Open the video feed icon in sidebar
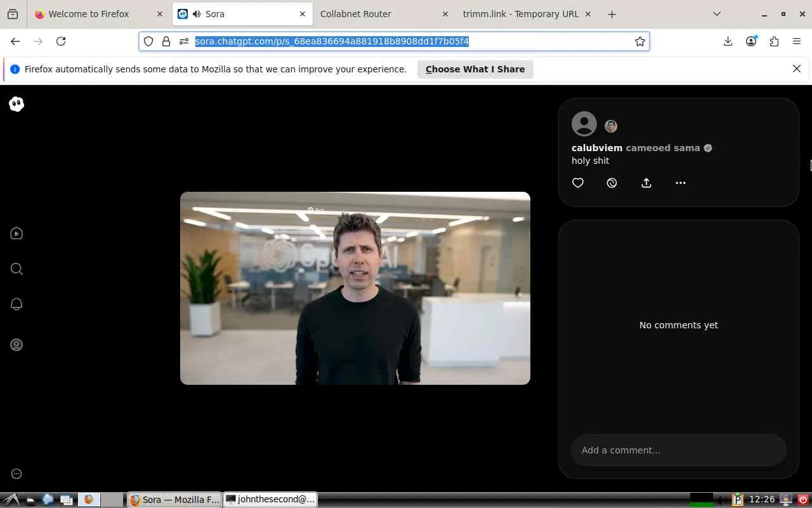 (x=16, y=234)
